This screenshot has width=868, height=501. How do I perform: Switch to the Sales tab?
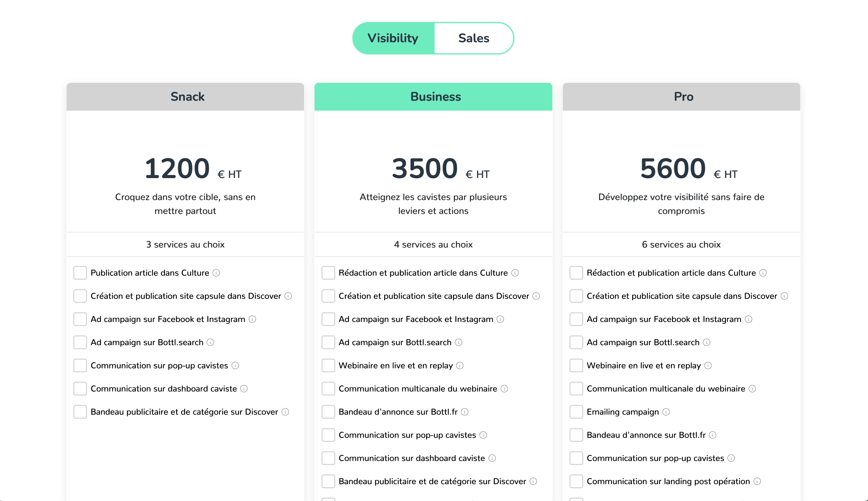pos(473,38)
